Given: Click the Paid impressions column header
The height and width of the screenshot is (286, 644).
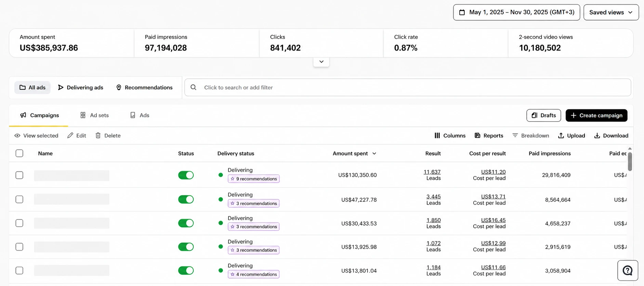Looking at the screenshot, I should click(x=550, y=153).
